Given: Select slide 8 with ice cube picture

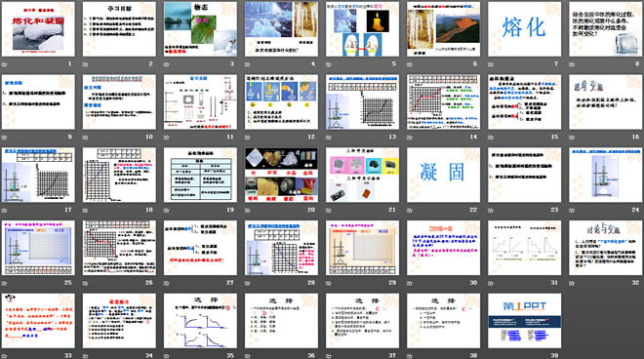Looking at the screenshot, I should 606,28.
